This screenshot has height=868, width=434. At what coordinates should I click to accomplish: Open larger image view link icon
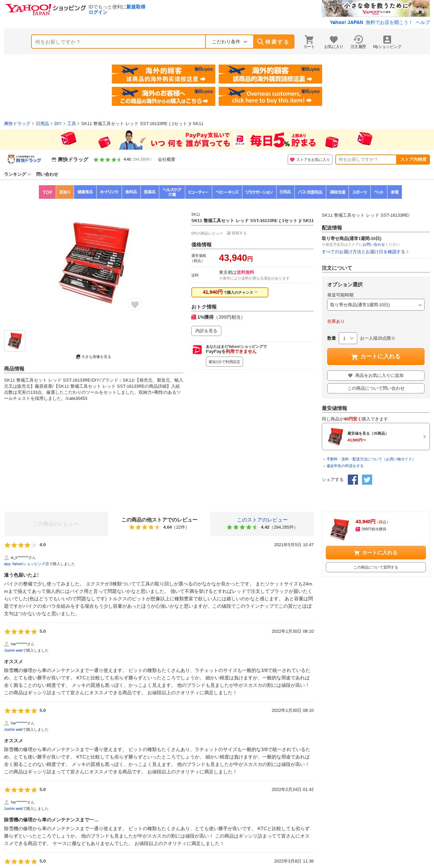click(78, 357)
